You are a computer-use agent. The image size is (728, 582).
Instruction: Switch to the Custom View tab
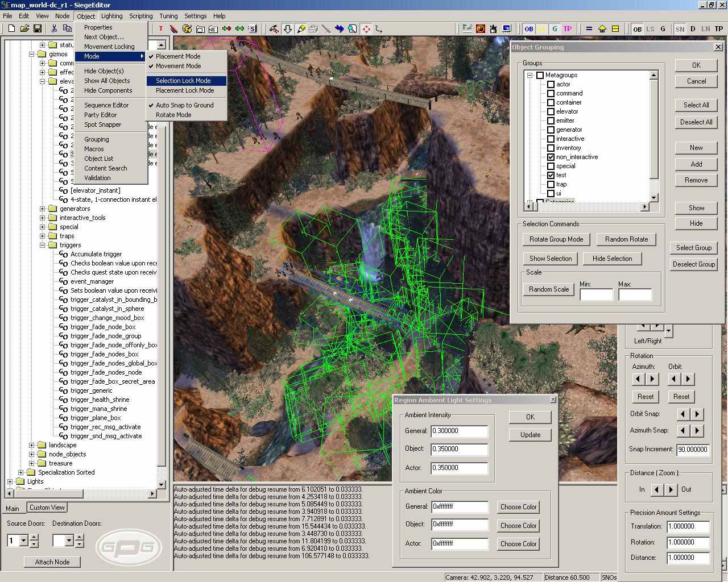point(47,508)
